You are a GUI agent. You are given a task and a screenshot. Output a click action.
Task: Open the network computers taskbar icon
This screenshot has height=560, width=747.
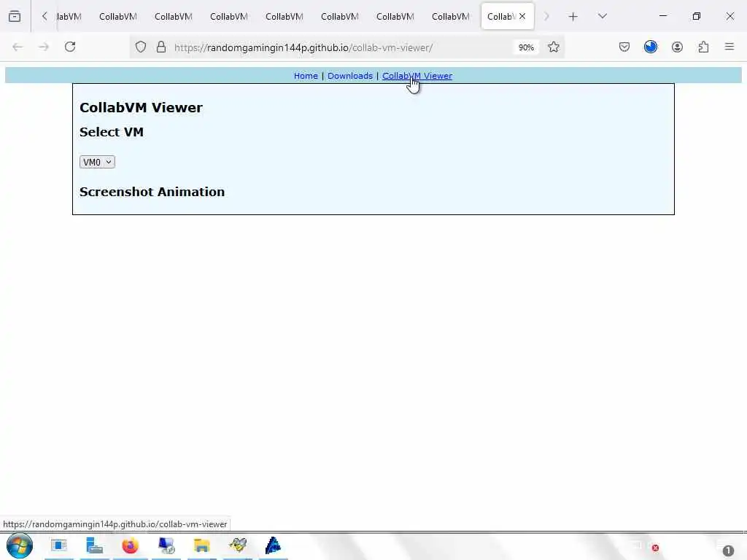click(166, 545)
